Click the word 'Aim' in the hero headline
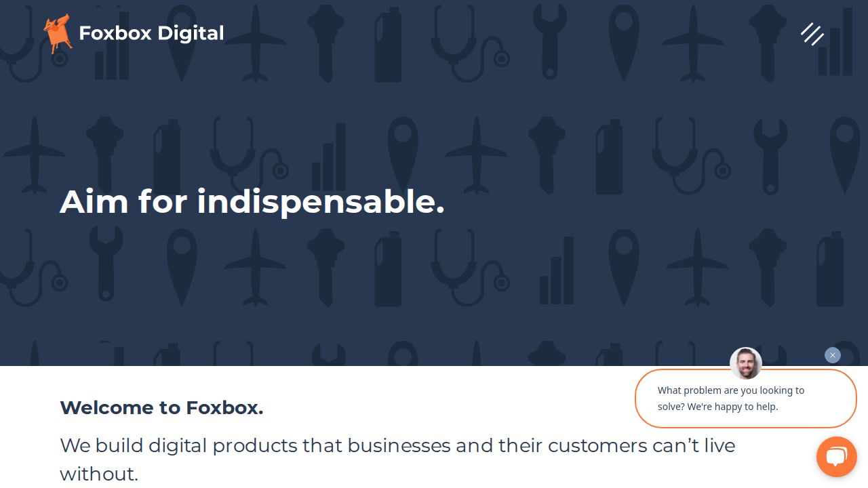The image size is (868, 488). point(94,201)
